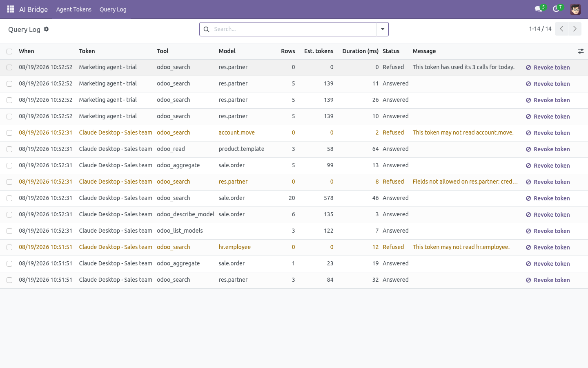Viewport: 588px width, 368px height.
Task: Revoke token on the odoo_describe_model row
Action: (x=548, y=215)
